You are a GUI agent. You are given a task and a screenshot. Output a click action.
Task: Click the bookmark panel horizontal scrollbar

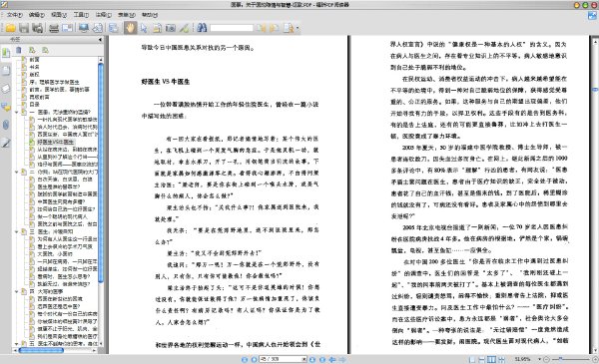pyautogui.click(x=41, y=350)
